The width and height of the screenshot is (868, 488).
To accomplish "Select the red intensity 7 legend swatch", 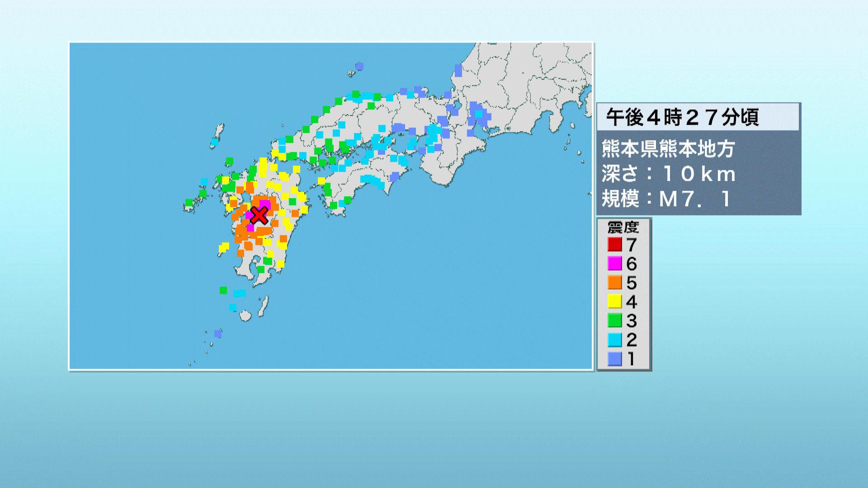I will 615,244.
